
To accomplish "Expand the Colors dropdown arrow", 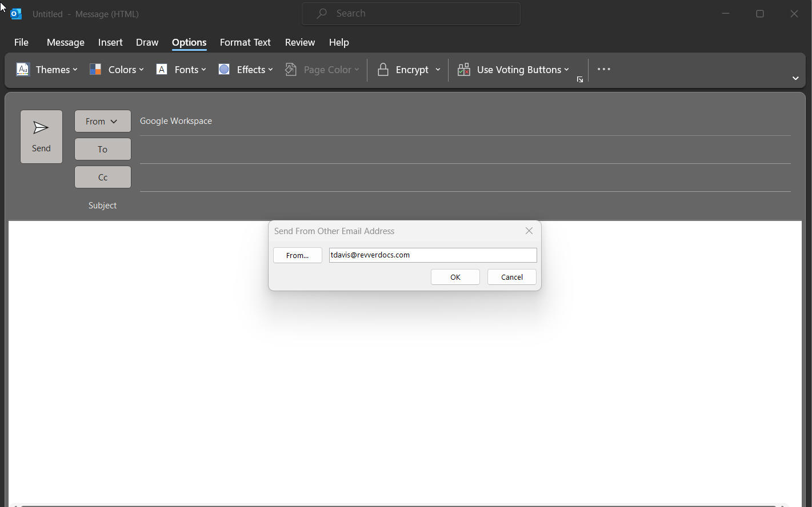I will [141, 70].
